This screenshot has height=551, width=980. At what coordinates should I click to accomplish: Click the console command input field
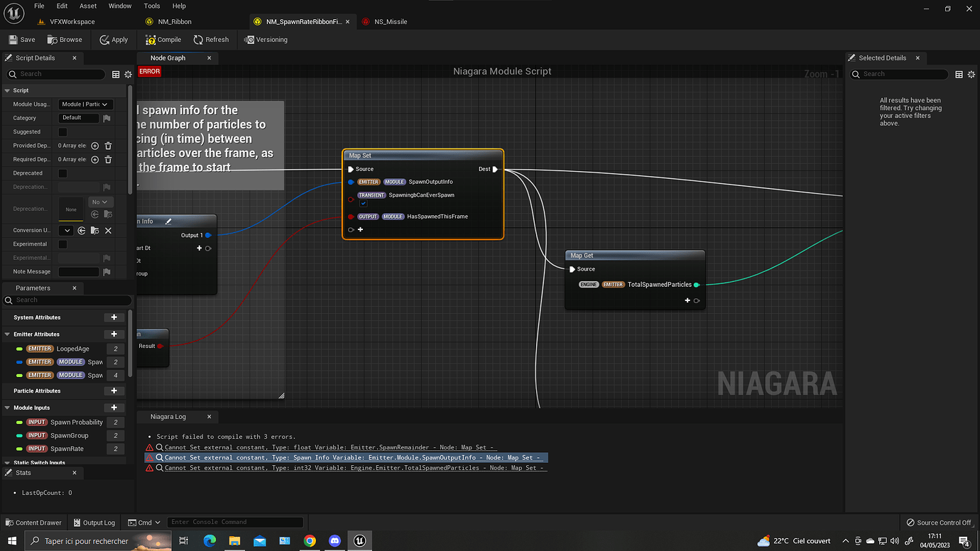pos(234,522)
